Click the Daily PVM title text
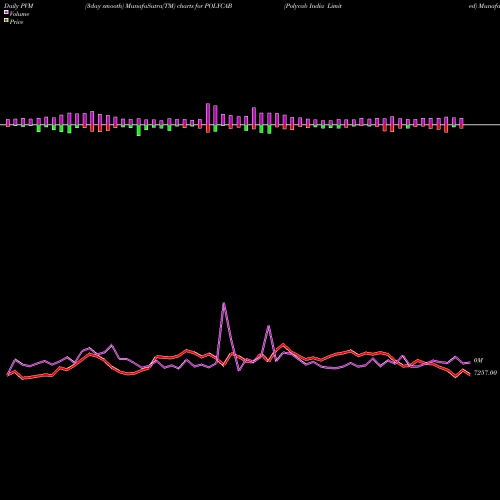The width and height of the screenshot is (500, 500). [x=19, y=6]
